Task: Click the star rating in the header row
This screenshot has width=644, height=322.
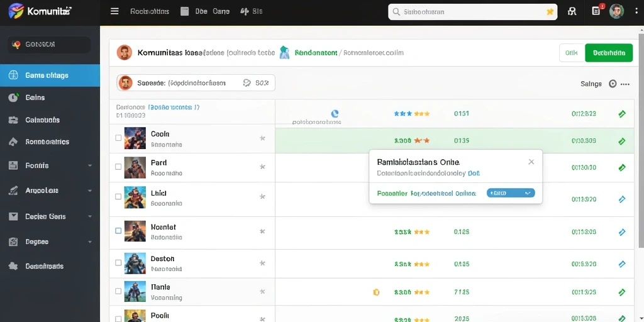Action: tap(412, 114)
